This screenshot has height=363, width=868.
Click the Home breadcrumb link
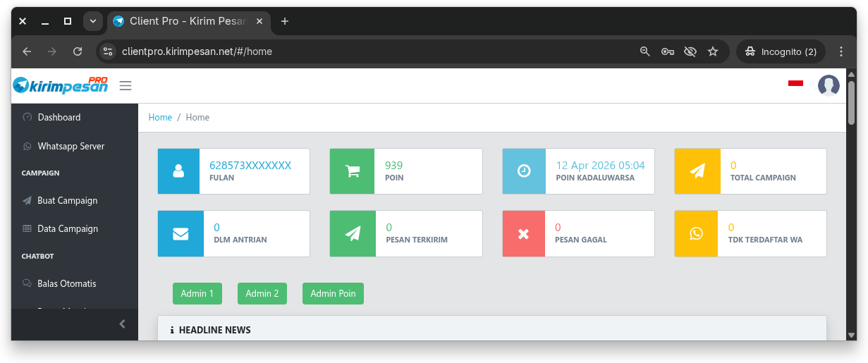click(x=160, y=118)
